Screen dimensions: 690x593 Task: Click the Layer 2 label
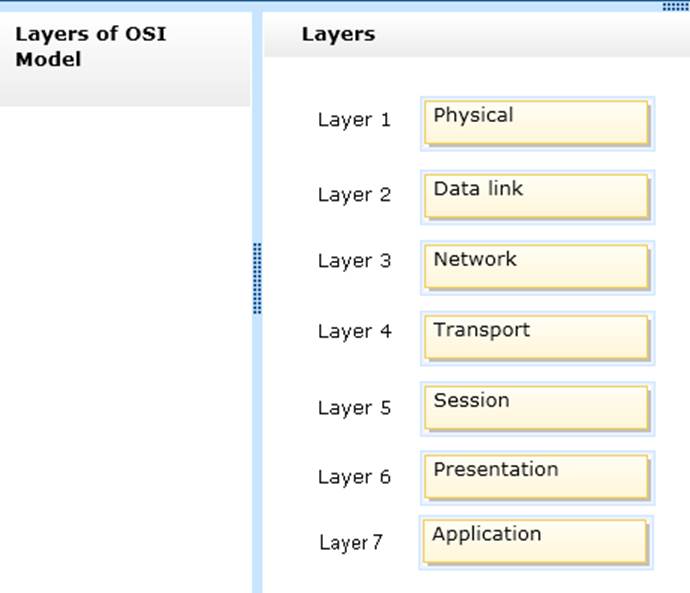[354, 195]
